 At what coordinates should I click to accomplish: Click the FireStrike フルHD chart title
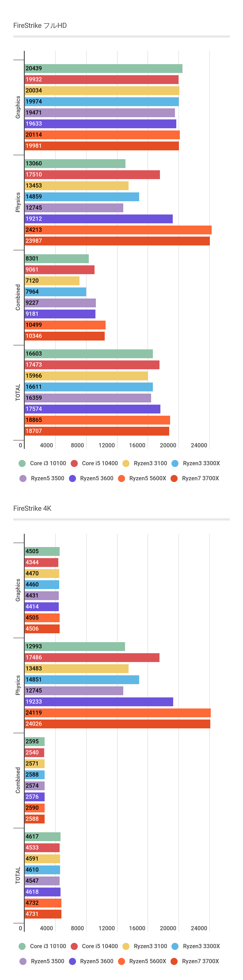[x=40, y=25]
